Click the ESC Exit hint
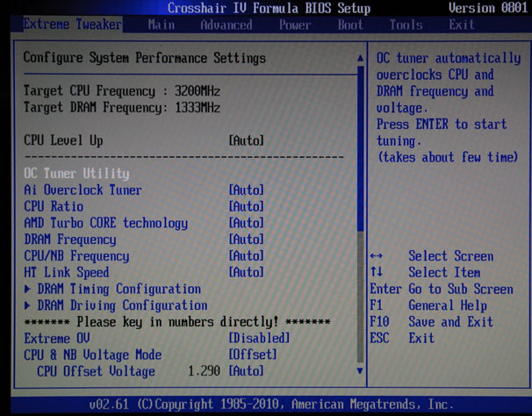Screen dimensions: 532x416 pyautogui.click(x=402, y=338)
